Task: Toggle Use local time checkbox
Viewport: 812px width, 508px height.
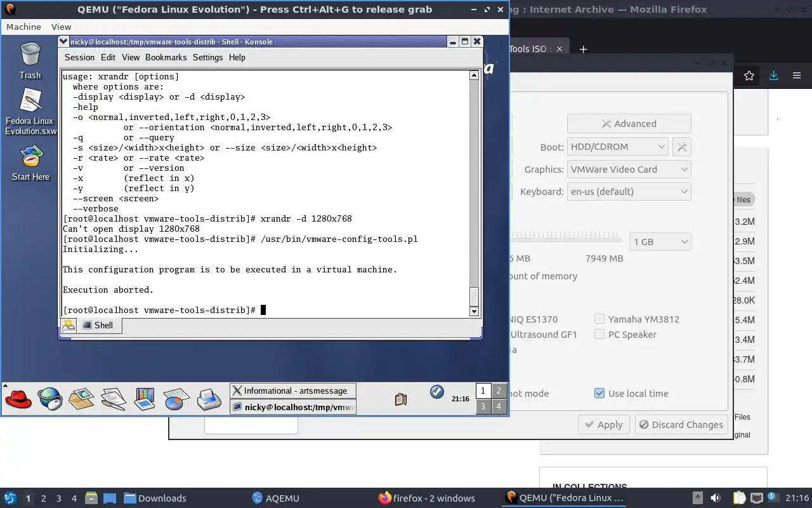Action: tap(599, 393)
